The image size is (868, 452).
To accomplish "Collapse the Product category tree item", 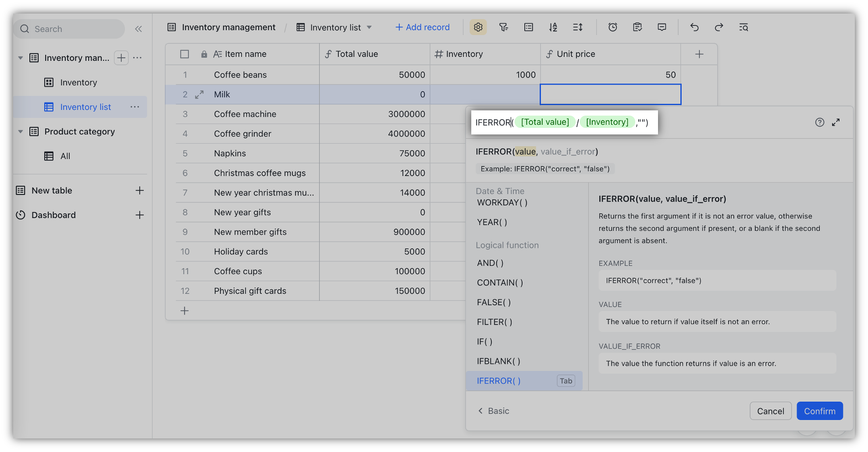I will tap(20, 131).
